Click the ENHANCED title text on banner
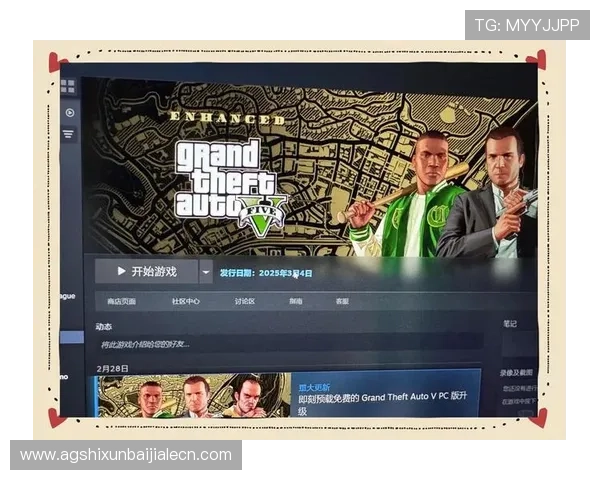This screenshot has height=480, width=600. coord(227,118)
